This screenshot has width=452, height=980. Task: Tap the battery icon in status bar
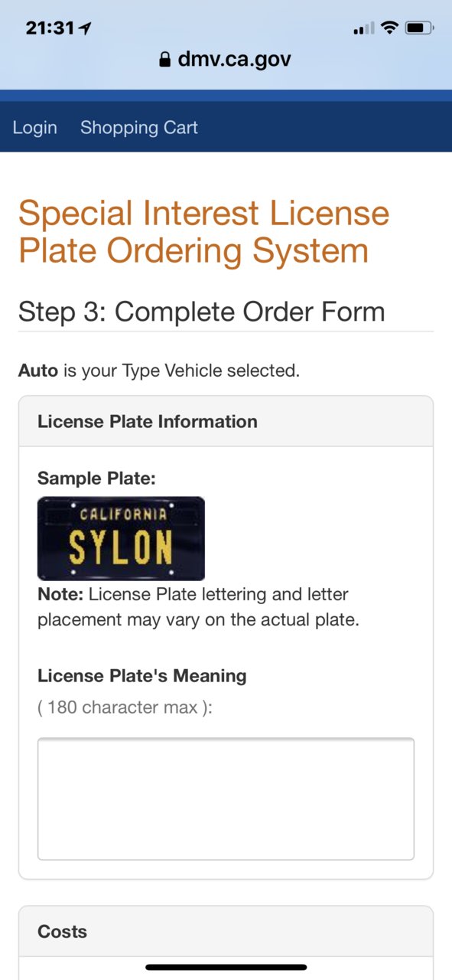click(x=418, y=28)
